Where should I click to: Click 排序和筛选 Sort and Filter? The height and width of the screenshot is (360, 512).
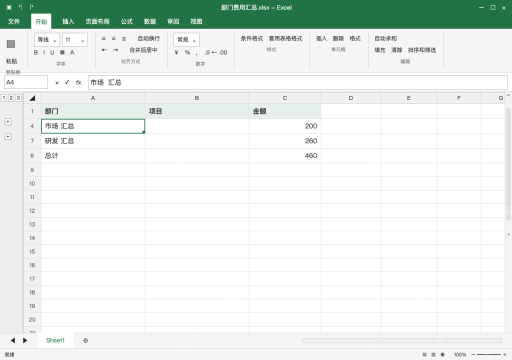coord(422,50)
